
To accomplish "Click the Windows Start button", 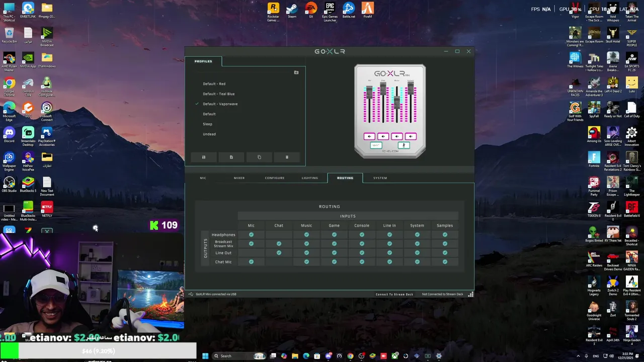I will (205, 356).
